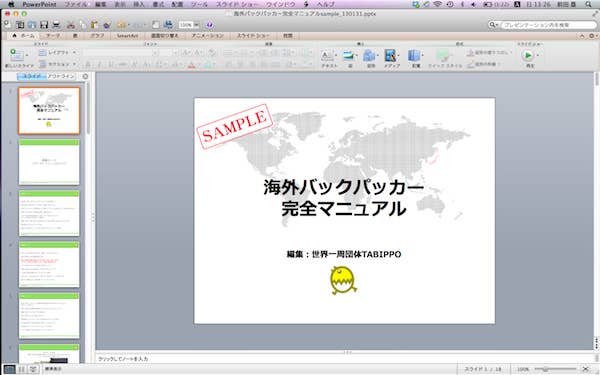Image resolution: width=600 pixels, height=375 pixels.
Task: Click the search presentation input field
Action: [549, 25]
